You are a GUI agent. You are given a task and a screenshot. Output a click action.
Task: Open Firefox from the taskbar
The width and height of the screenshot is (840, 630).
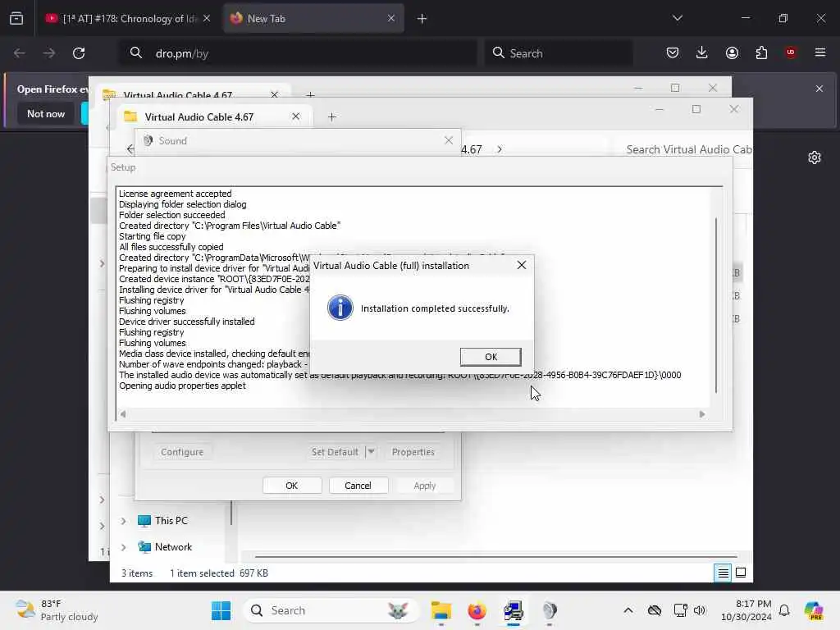(x=477, y=610)
